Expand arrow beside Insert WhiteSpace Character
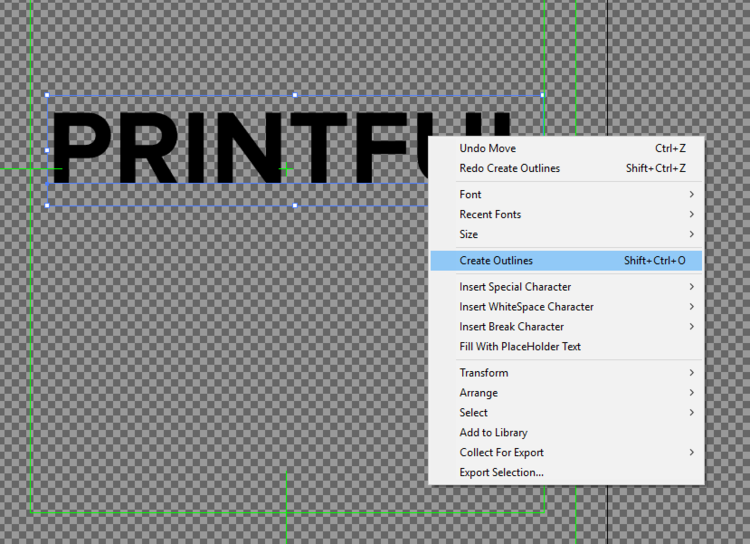 click(692, 307)
